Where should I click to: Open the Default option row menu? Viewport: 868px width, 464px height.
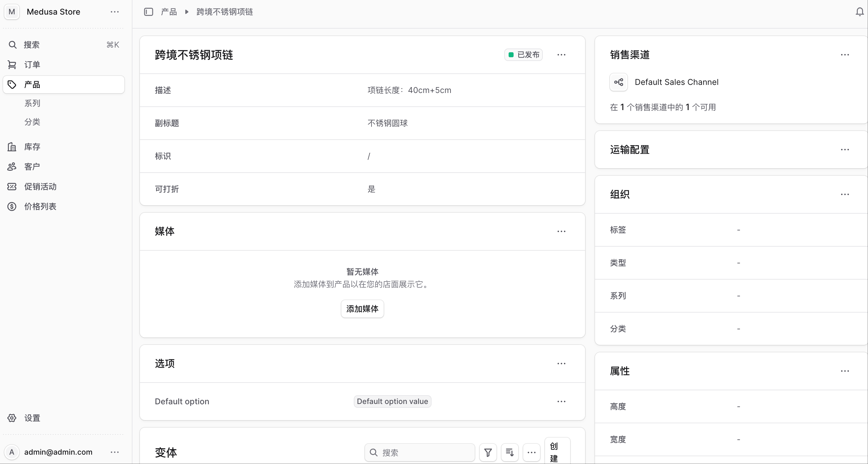coord(561,401)
